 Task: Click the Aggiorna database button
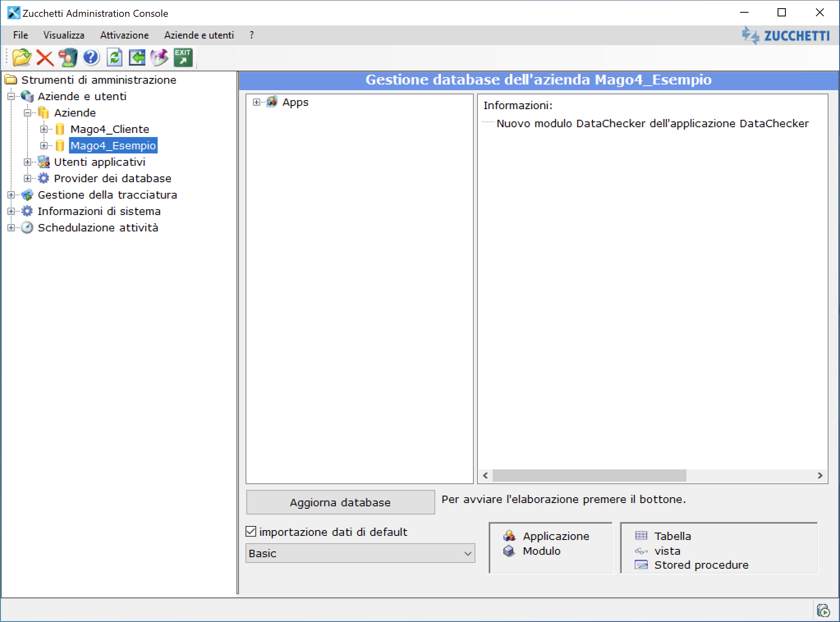pyautogui.click(x=340, y=502)
